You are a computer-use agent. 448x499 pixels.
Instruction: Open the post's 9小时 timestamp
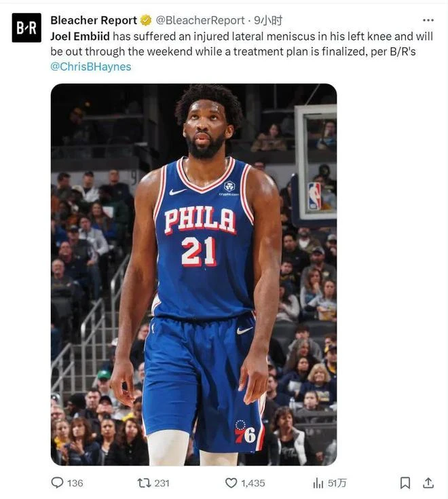pyautogui.click(x=268, y=20)
